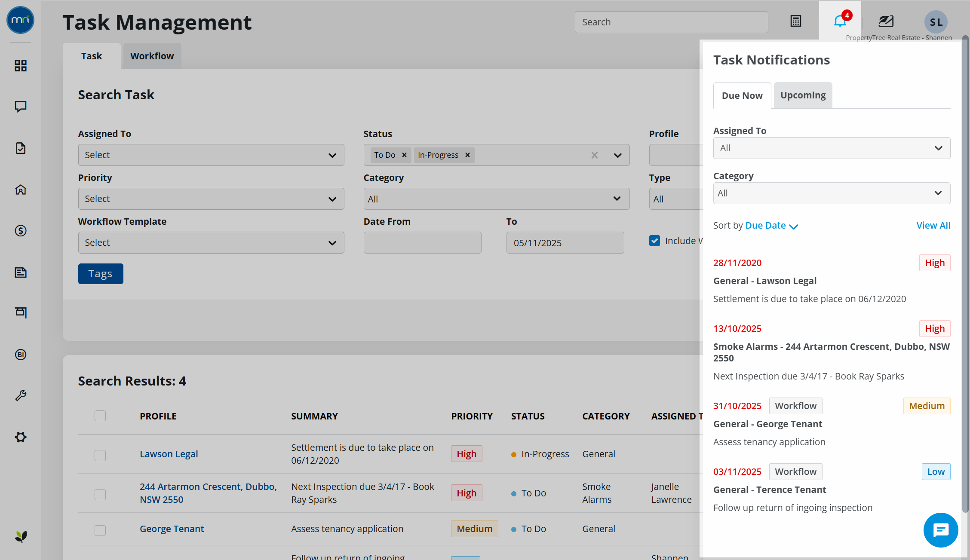
Task: Open the reports newspaper sidebar icon
Action: (21, 272)
